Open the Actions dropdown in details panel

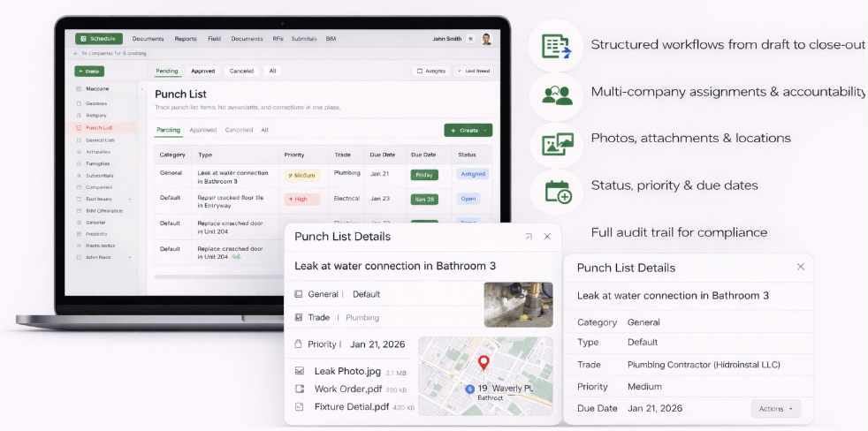coord(775,409)
